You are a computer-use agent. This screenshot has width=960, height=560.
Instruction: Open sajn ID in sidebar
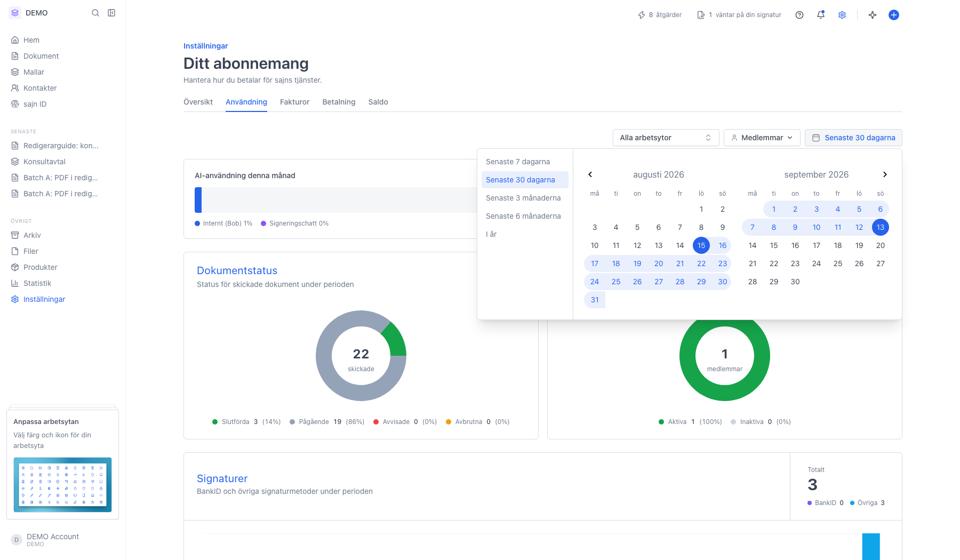pyautogui.click(x=63, y=104)
